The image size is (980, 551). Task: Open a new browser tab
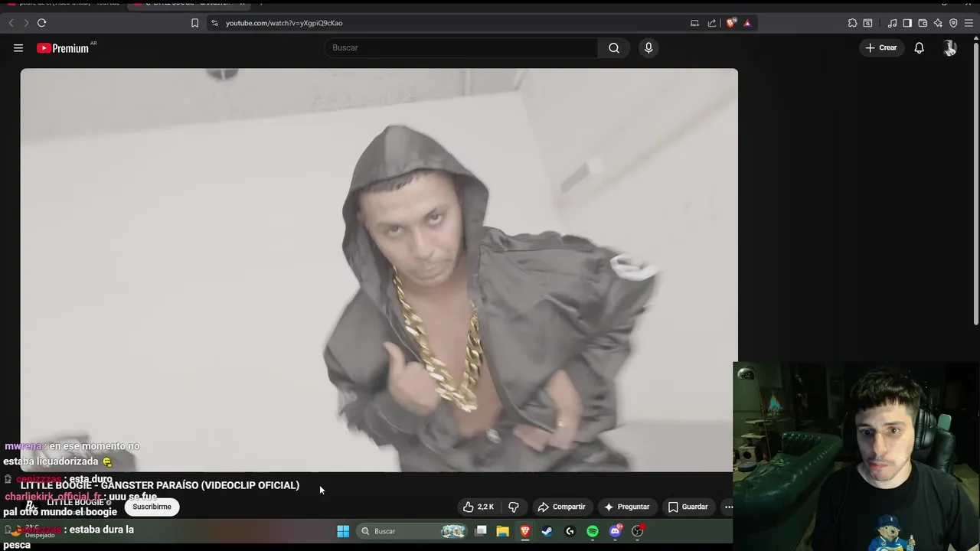pyautogui.click(x=260, y=3)
